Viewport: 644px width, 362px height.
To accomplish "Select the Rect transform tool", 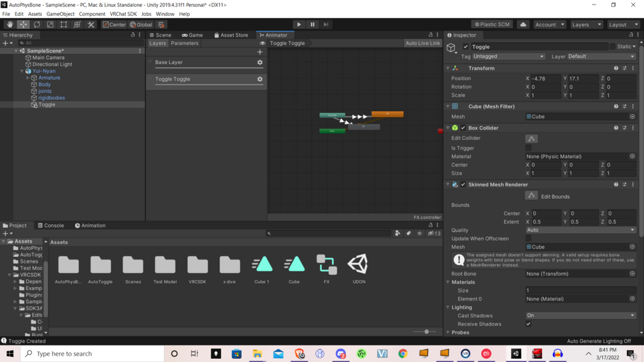I will 63,24.
